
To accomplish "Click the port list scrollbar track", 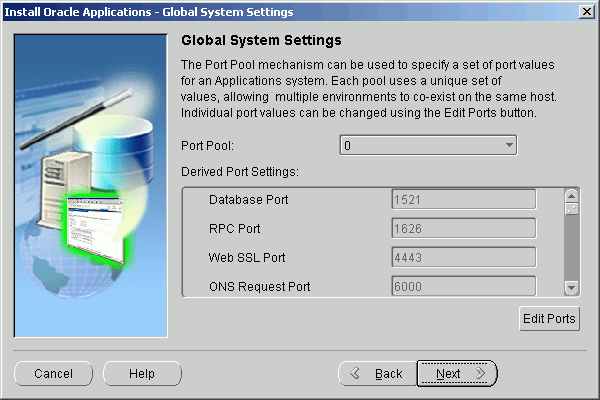I will (571, 248).
